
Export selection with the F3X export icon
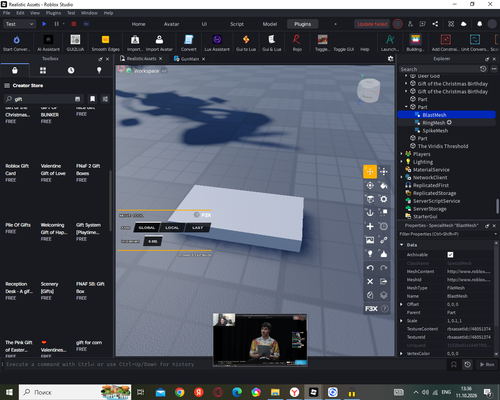point(384,281)
